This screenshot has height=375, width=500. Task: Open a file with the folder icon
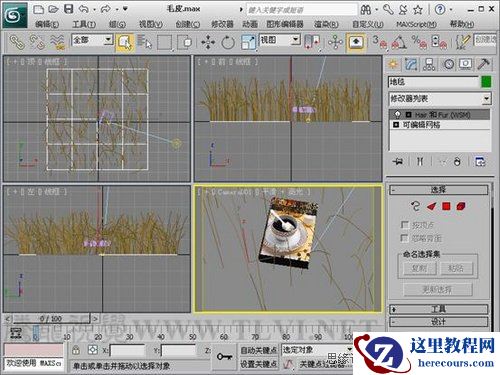click(53, 9)
